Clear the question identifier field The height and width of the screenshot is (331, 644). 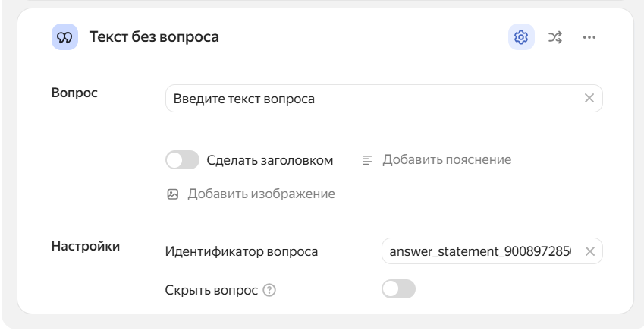coord(590,251)
